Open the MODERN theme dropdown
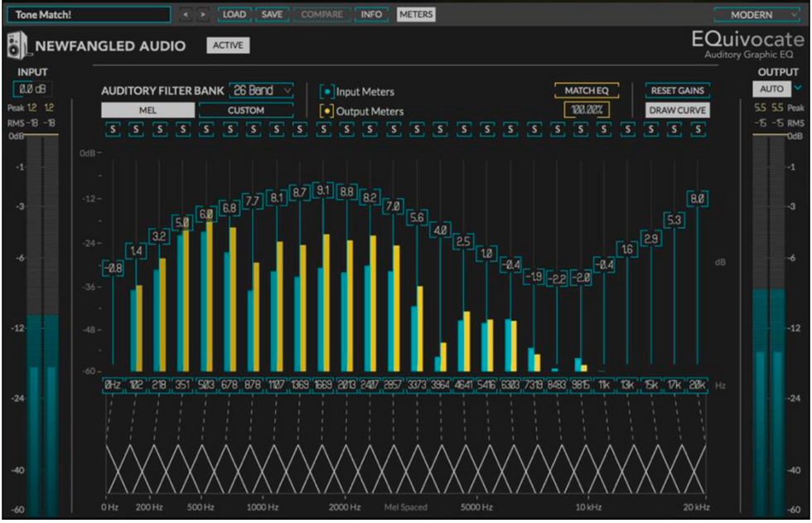The width and height of the screenshot is (812, 523). [x=757, y=14]
